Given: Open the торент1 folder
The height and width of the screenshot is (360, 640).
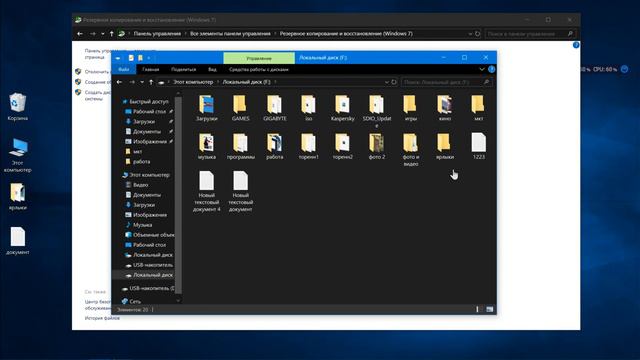Looking at the screenshot, I should [x=309, y=146].
